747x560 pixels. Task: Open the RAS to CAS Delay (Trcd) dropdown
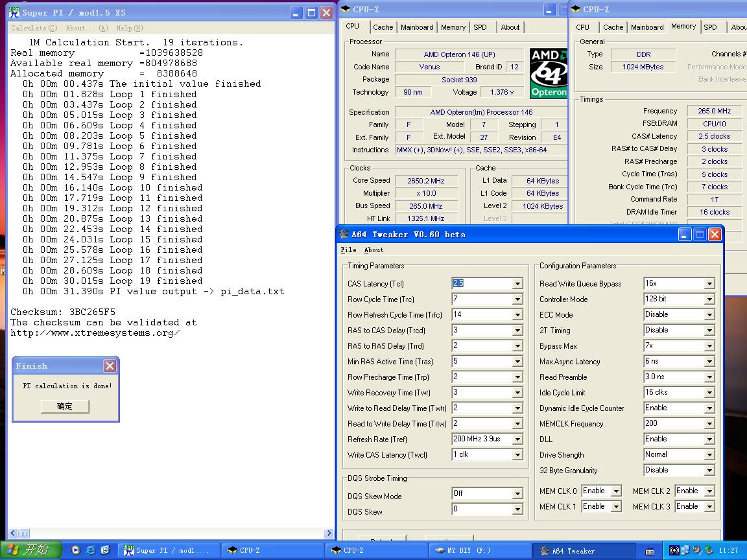[517, 331]
